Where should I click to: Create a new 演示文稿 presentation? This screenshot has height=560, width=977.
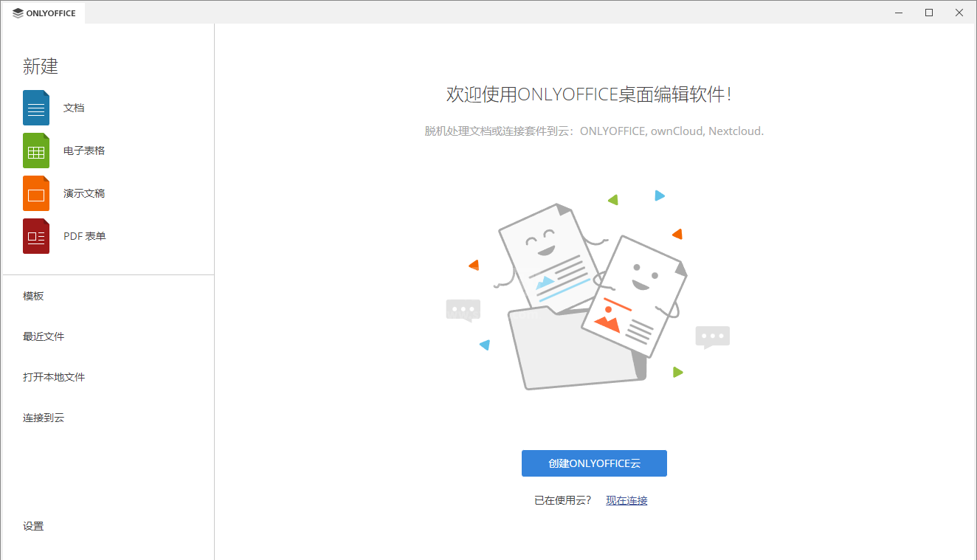pos(84,193)
